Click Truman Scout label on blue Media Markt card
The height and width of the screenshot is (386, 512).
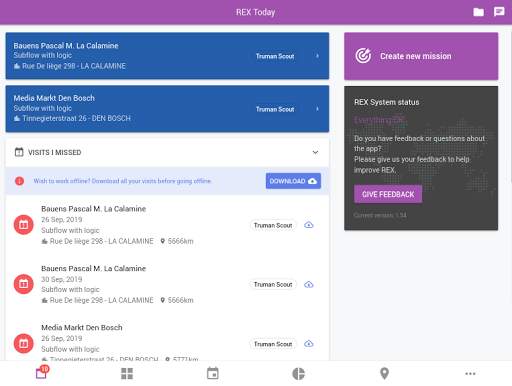click(x=275, y=109)
